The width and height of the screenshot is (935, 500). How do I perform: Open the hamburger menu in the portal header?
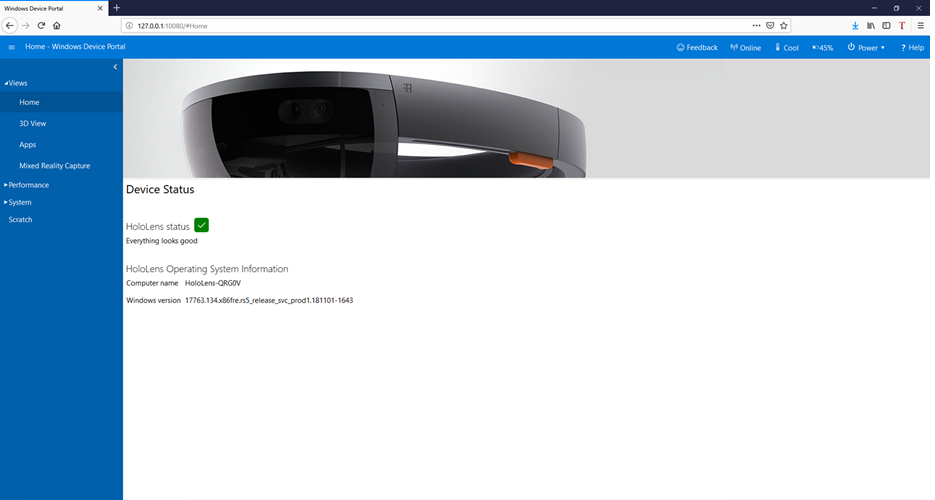(x=11, y=47)
